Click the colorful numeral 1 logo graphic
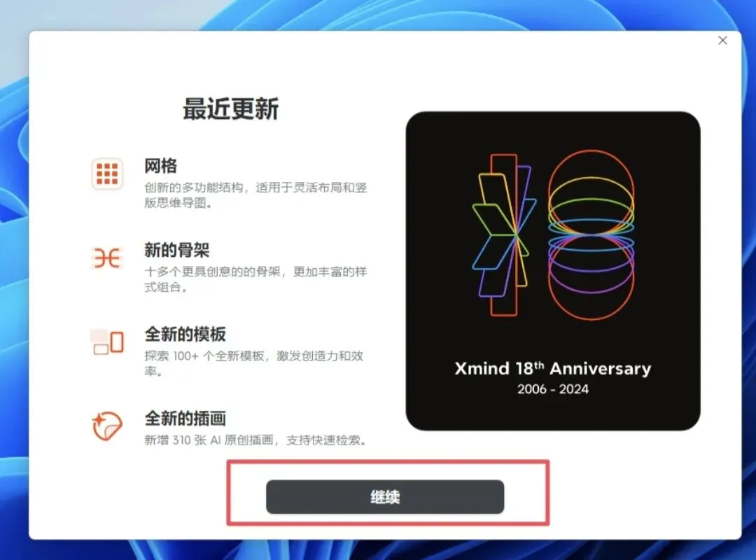 [x=504, y=235]
